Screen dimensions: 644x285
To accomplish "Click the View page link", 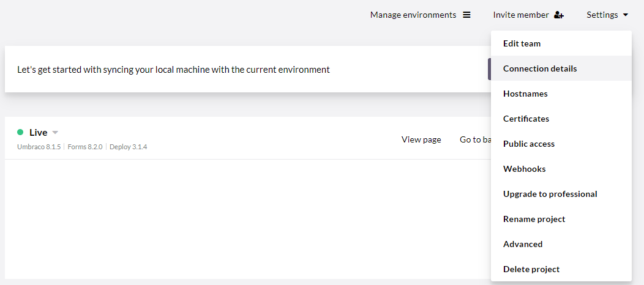I will [421, 139].
